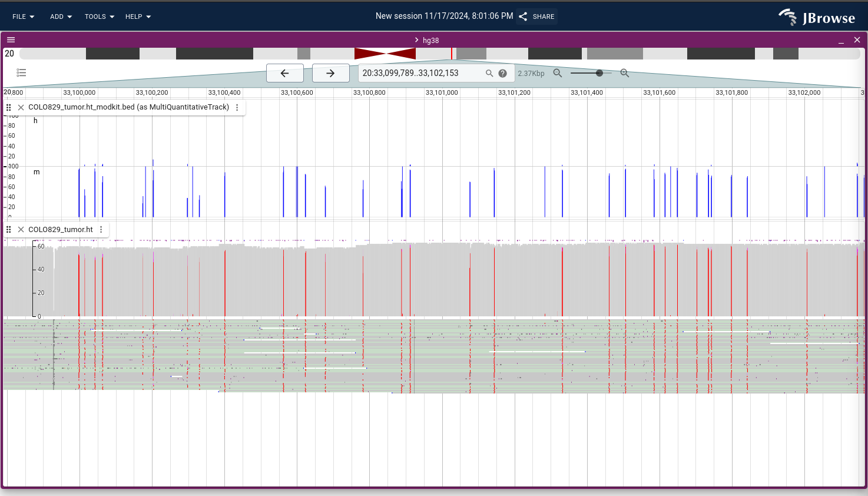Pan right with the forward arrow
The height and width of the screenshot is (496, 868).
click(330, 73)
